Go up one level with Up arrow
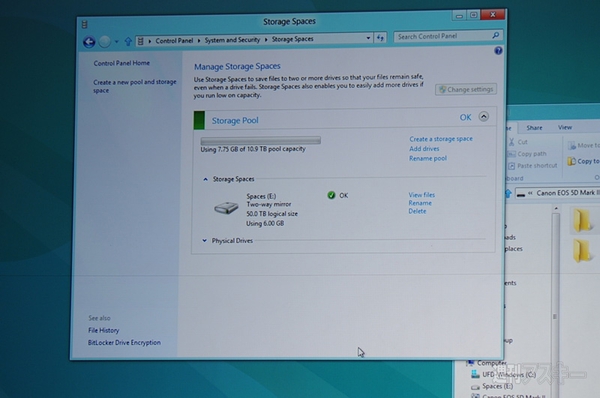Image resolution: width=600 pixels, height=398 pixels. coord(128,41)
